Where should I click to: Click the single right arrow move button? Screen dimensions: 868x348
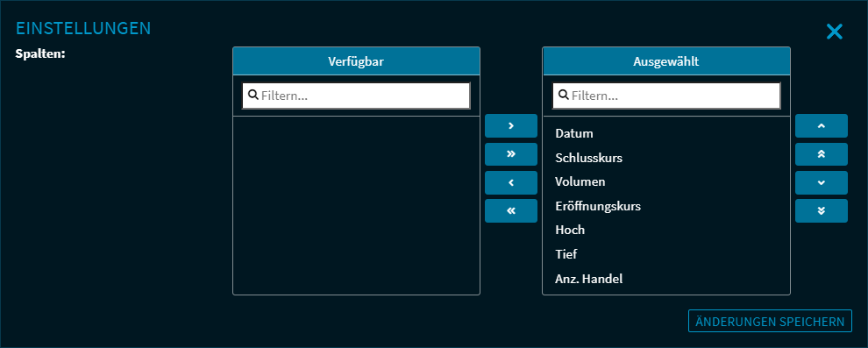511,125
